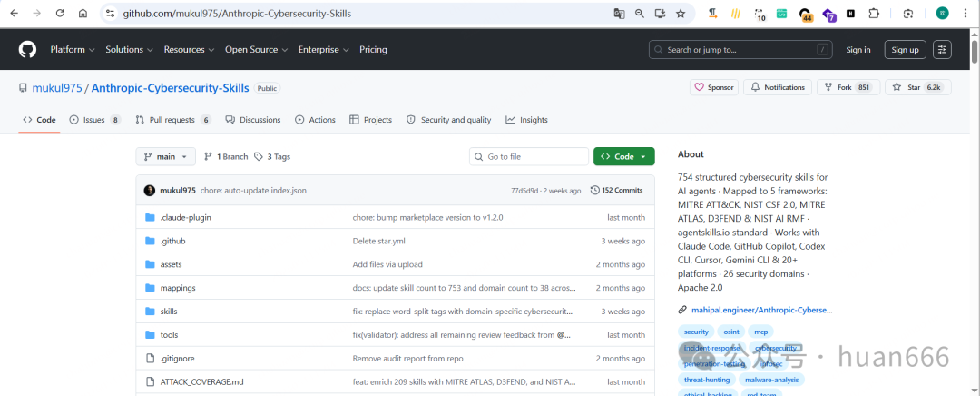Viewport: 980px width, 396px height.
Task: View the 152 Commits history
Action: coord(616,190)
